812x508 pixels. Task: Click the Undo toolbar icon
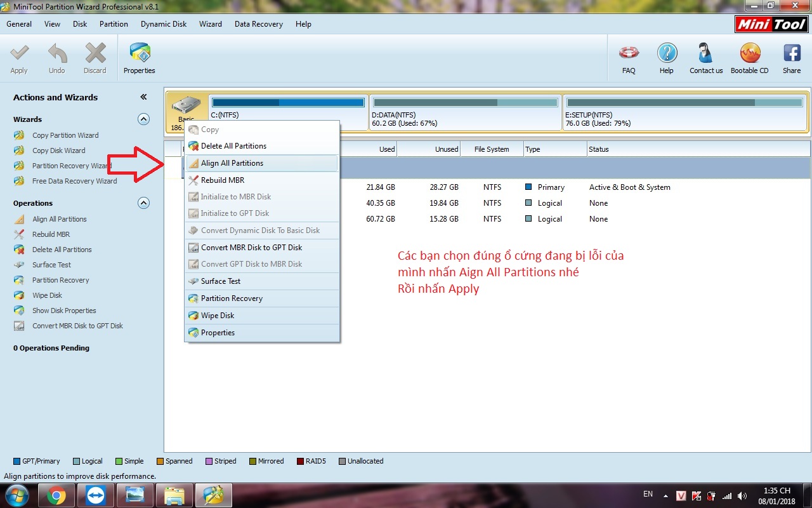point(57,58)
